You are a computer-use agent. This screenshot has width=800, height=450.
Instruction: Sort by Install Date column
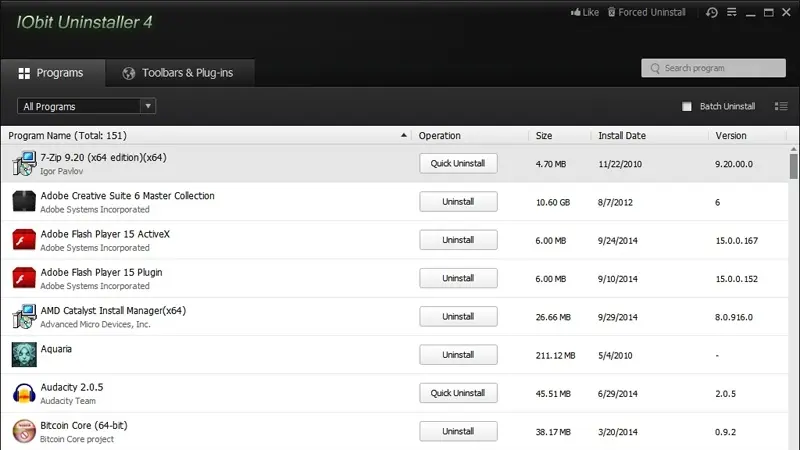649,136
